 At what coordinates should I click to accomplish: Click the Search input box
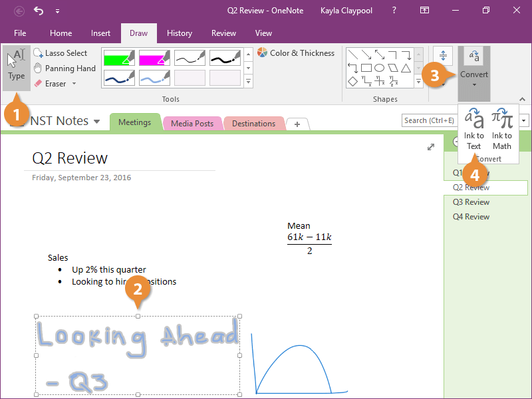429,120
